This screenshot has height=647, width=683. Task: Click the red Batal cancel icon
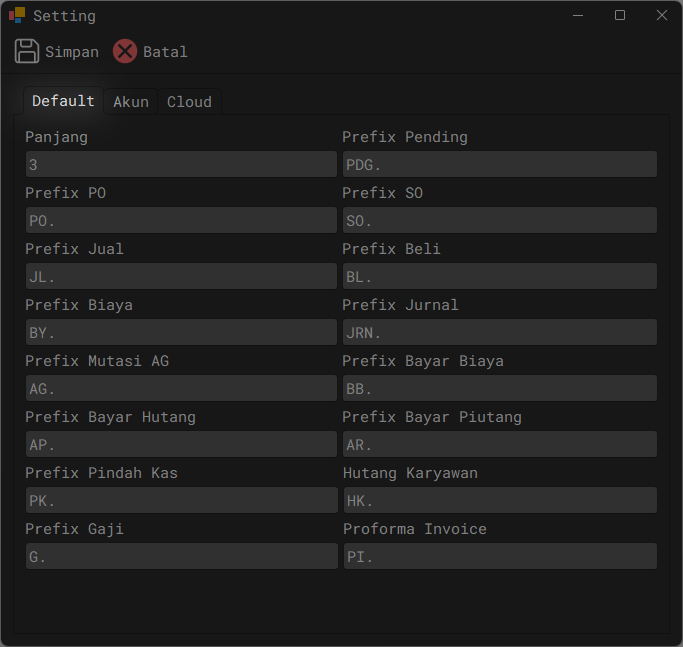[125, 51]
